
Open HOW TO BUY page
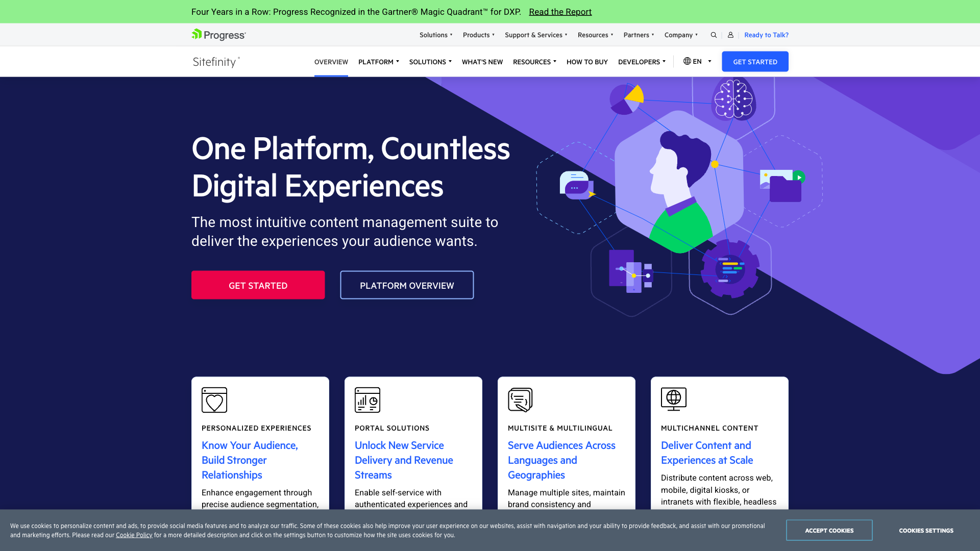(x=587, y=62)
